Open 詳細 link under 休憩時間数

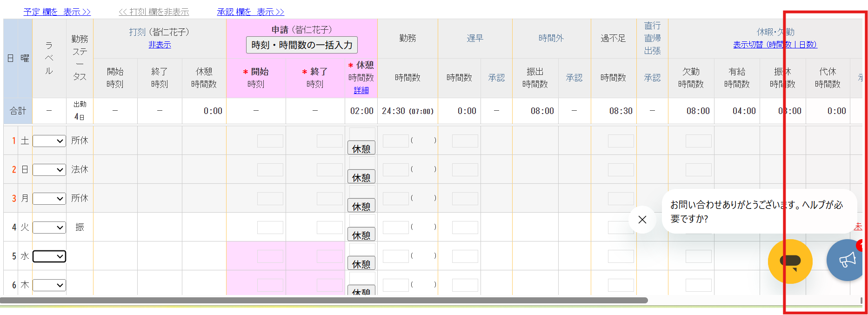coord(361,90)
